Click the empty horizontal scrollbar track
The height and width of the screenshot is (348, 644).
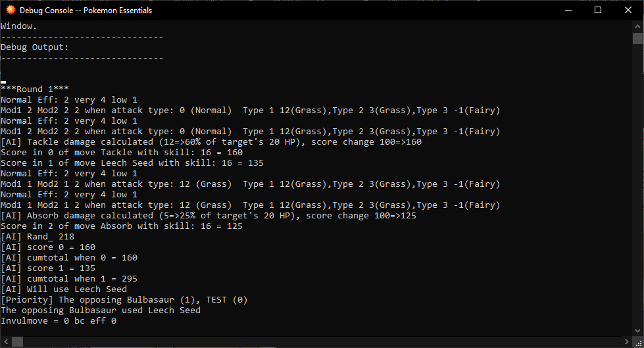click(329, 342)
